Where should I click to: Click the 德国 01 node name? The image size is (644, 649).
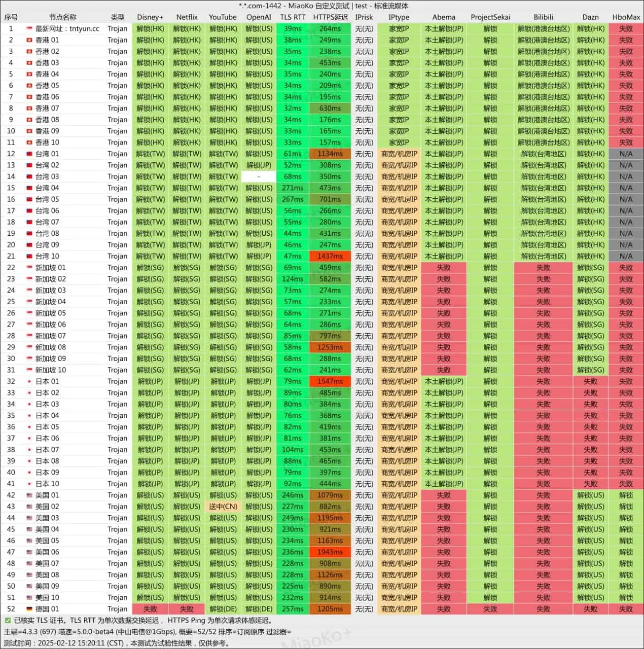(x=47, y=609)
